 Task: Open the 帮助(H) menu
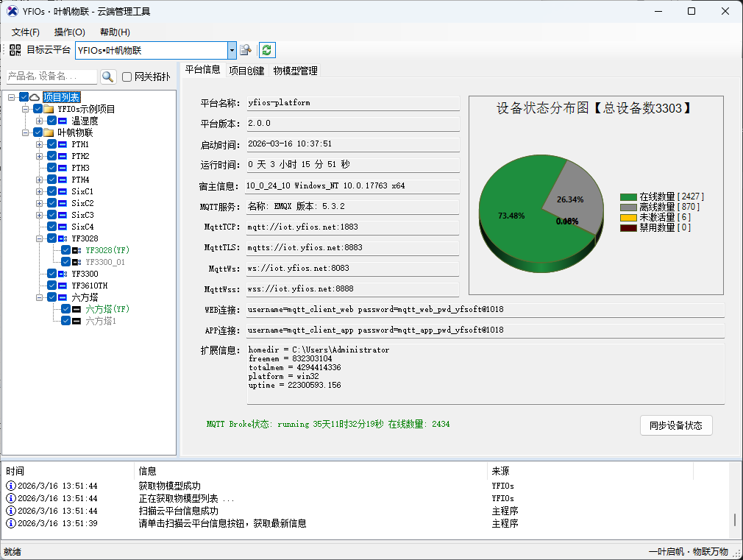[113, 32]
